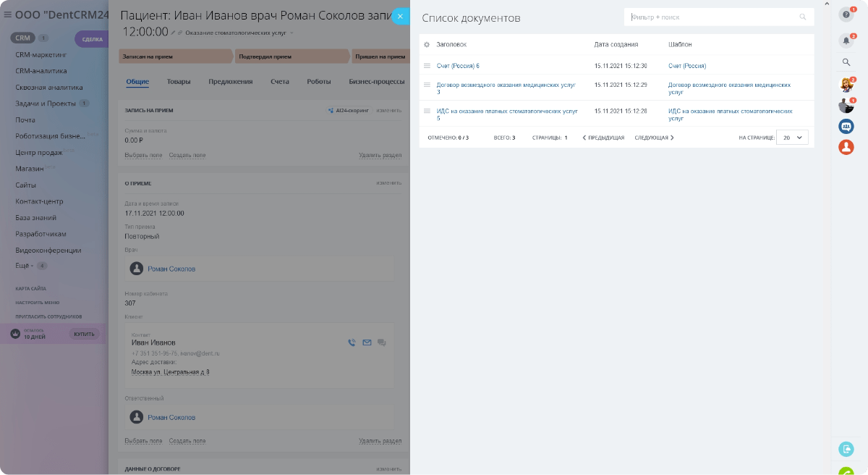Open document Счет (Россия) 6
Screen dimensions: 868x475
pyautogui.click(x=458, y=66)
